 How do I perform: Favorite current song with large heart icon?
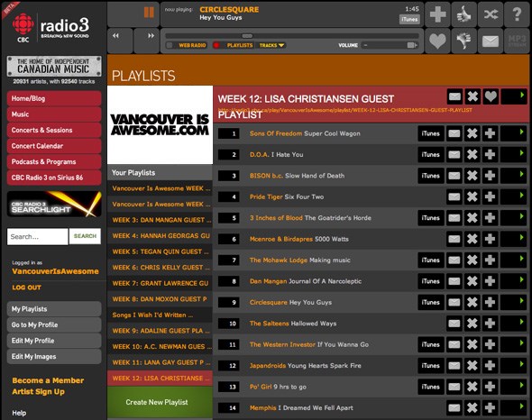(437, 41)
